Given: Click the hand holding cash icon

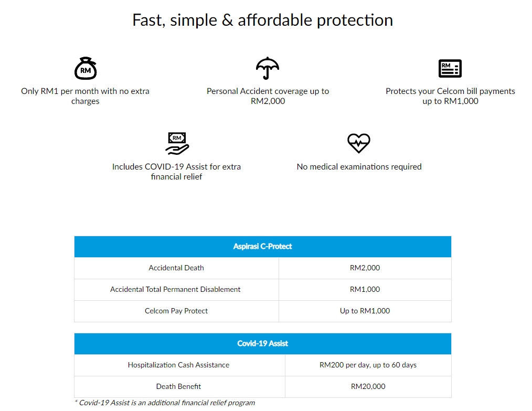Looking at the screenshot, I should coord(177,143).
